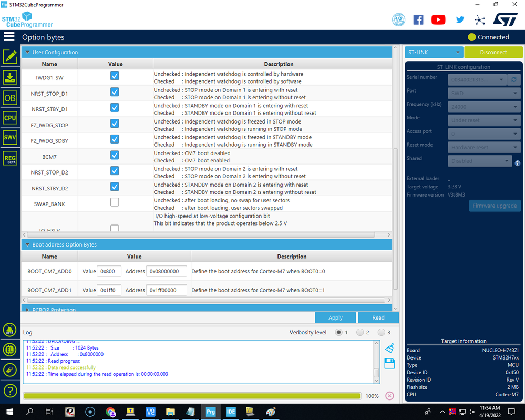
Task: Click the progress bar at 100%
Action: pyautogui.click(x=192, y=396)
